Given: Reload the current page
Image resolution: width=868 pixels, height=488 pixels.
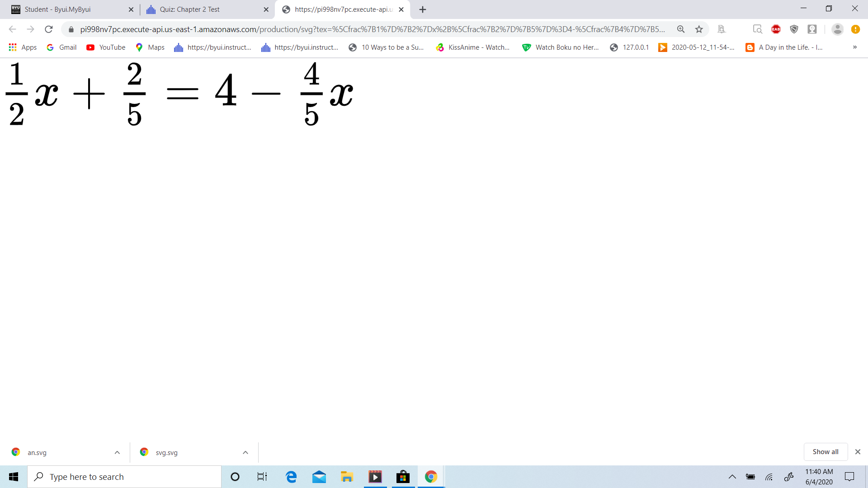Looking at the screenshot, I should click(49, 29).
